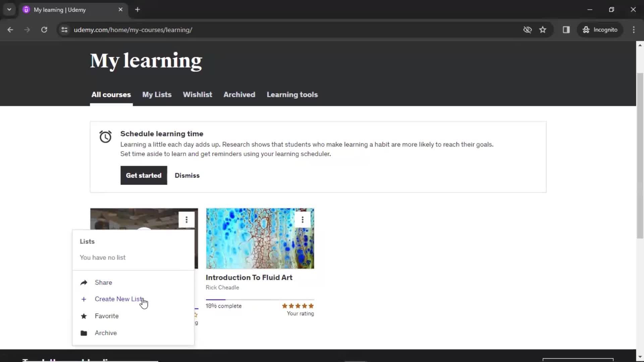Image resolution: width=644 pixels, height=362 pixels.
Task: Click Get started button for learning scheduler
Action: 144,175
